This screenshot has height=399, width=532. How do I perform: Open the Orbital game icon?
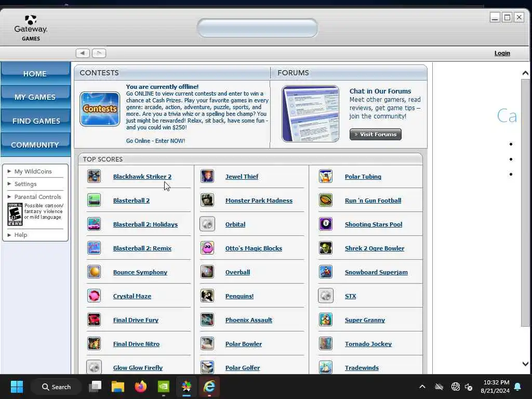point(207,224)
